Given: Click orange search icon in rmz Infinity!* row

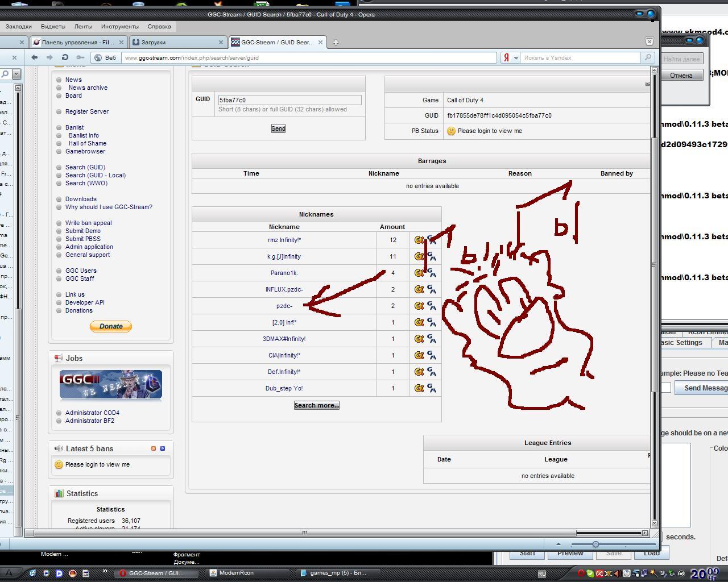Looking at the screenshot, I should (419, 240).
